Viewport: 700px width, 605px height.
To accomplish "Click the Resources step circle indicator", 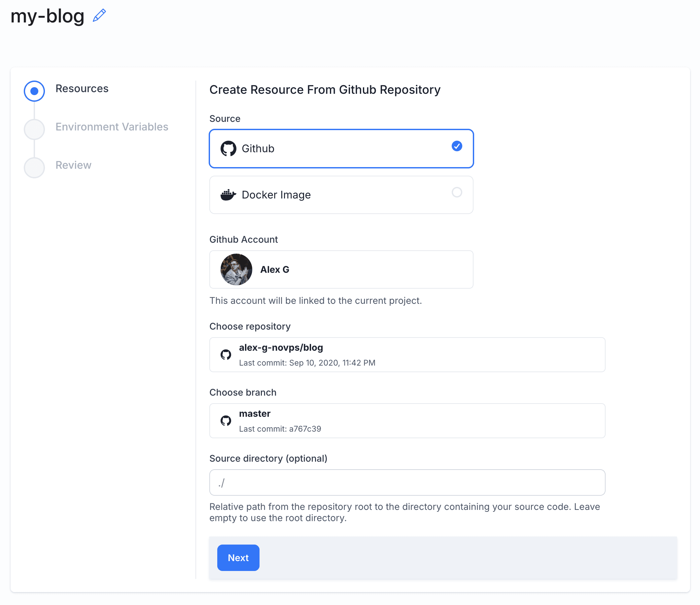I will point(34,91).
